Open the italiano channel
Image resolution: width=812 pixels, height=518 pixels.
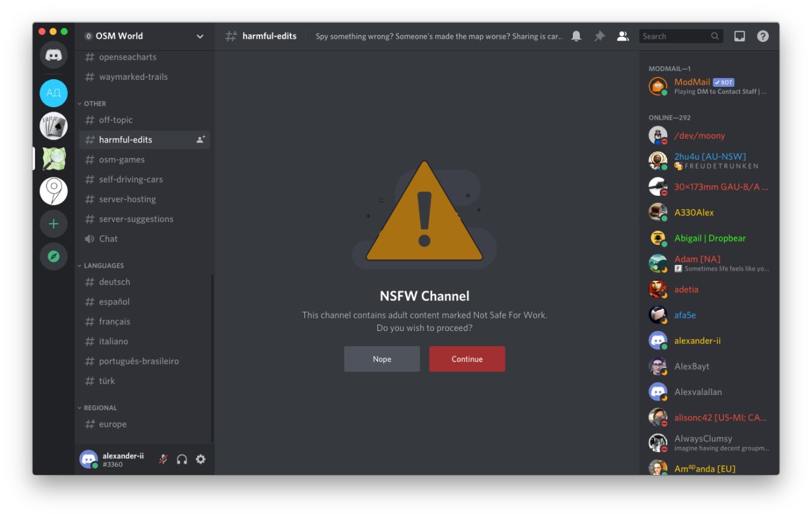pos(145,341)
